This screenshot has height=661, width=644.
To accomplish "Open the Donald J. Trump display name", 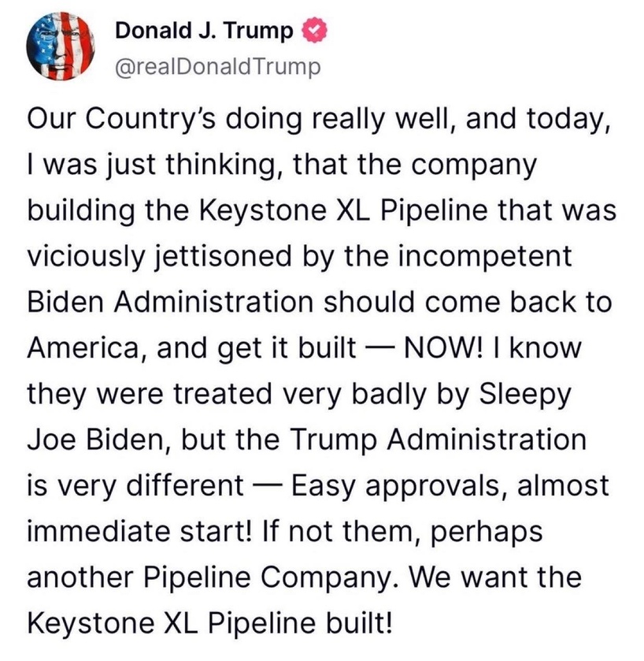I will pyautogui.click(x=204, y=31).
